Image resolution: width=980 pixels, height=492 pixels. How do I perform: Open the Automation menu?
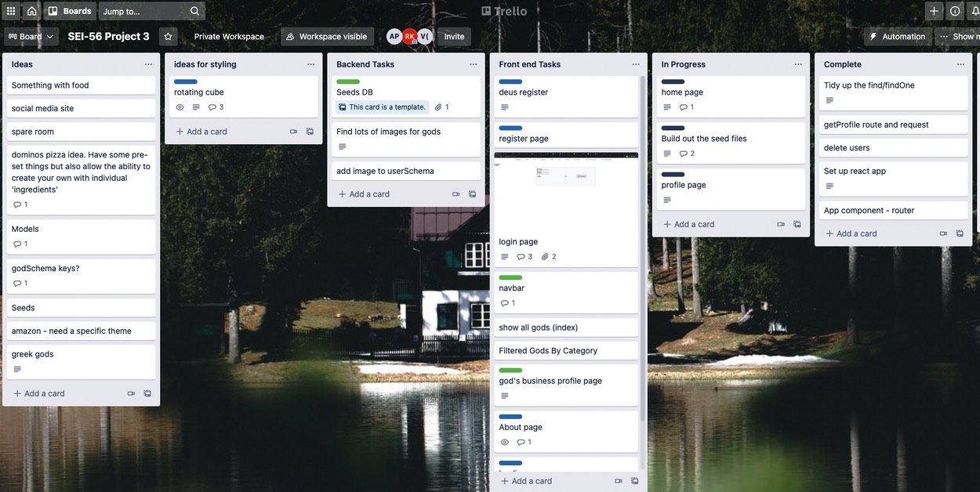[x=897, y=36]
